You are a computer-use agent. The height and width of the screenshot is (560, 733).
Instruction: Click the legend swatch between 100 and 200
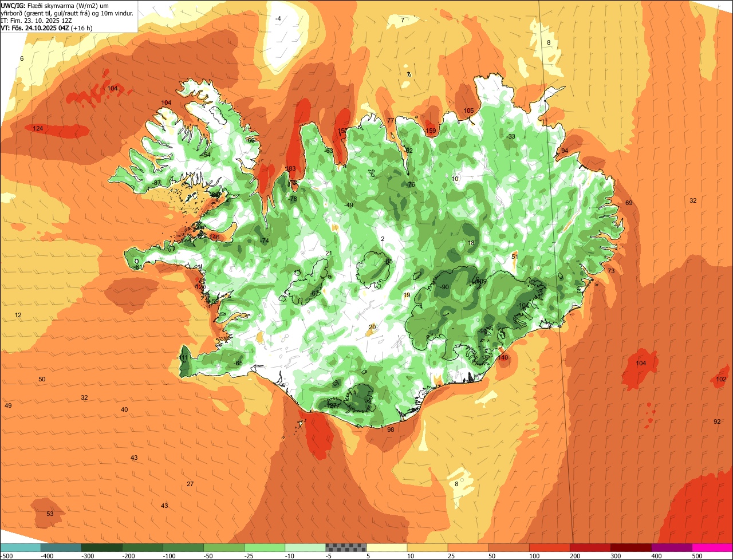click(x=549, y=547)
